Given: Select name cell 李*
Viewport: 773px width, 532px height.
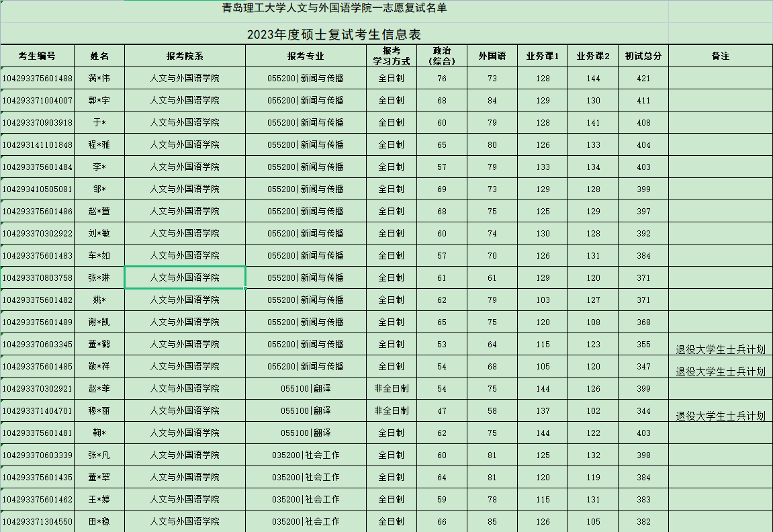Looking at the screenshot, I should coord(99,167).
